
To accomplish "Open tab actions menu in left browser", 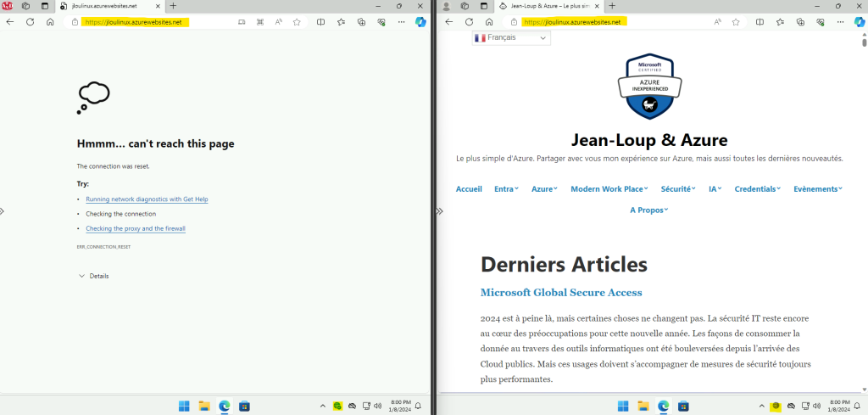I will pyautogui.click(x=45, y=6).
